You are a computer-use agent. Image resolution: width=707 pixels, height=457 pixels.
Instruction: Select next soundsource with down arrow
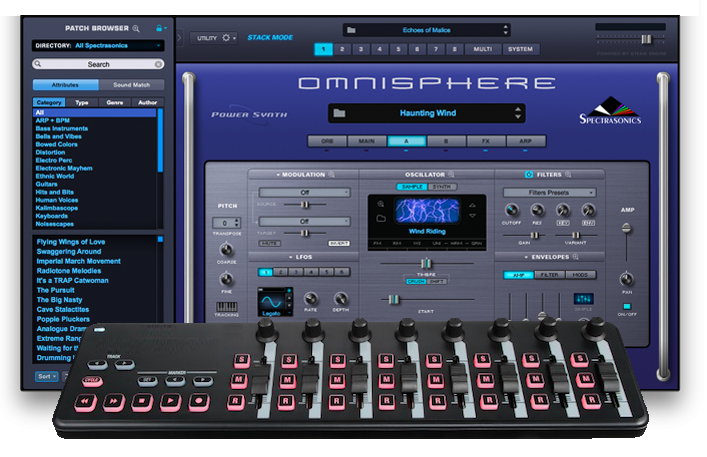(x=472, y=216)
